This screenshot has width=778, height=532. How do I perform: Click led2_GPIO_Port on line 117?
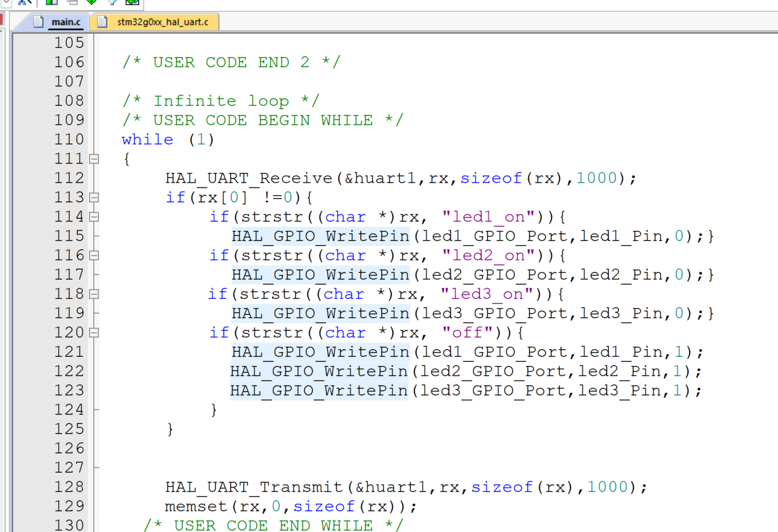pyautogui.click(x=495, y=275)
